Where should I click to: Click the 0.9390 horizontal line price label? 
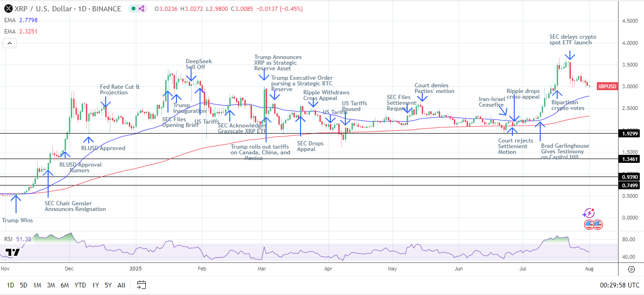click(x=630, y=177)
